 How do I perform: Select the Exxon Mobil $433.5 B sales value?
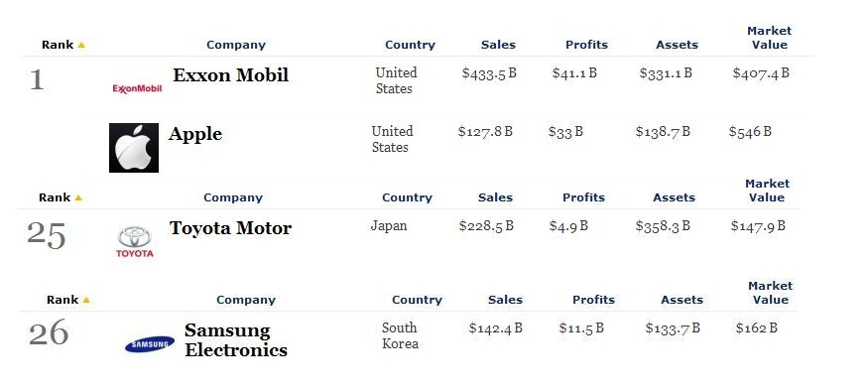[489, 73]
